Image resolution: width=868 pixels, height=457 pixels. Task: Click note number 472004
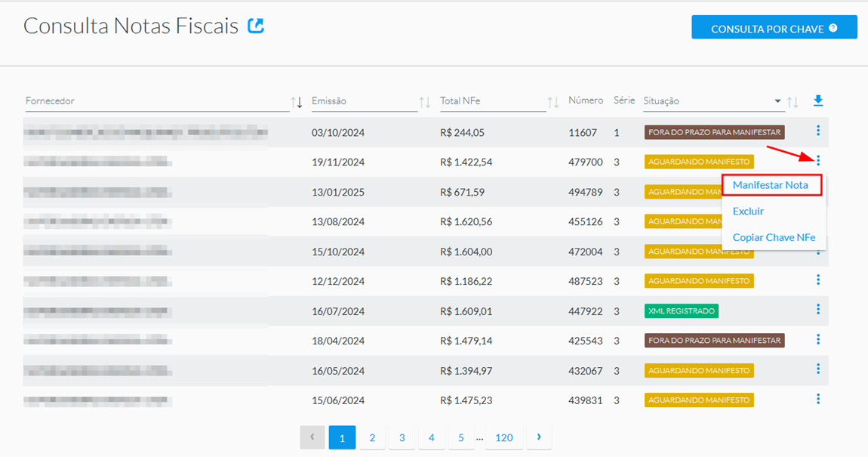tap(585, 252)
